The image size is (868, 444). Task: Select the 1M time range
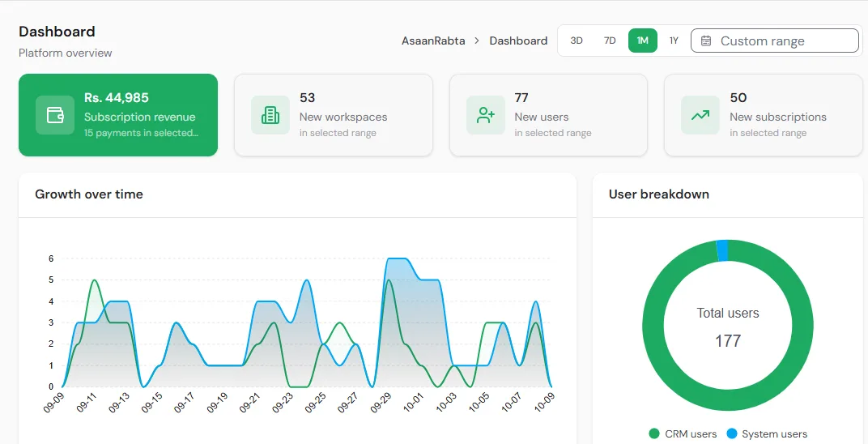pos(643,41)
